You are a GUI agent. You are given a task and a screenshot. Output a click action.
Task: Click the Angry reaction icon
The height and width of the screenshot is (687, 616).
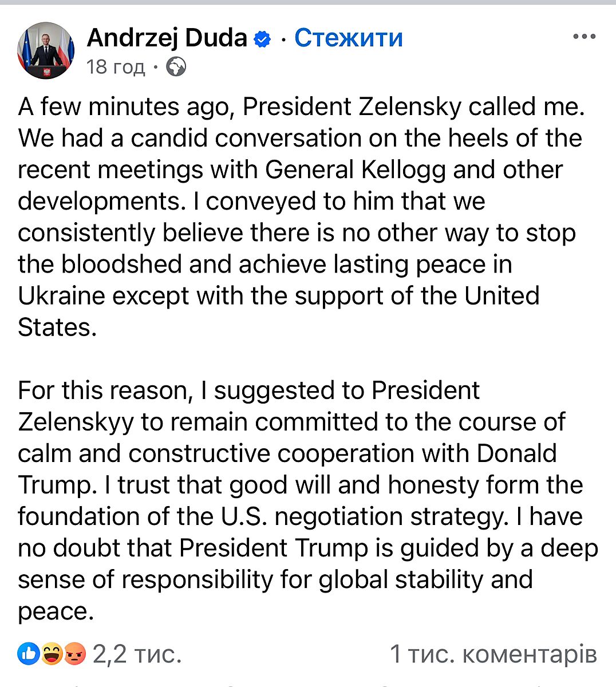point(74,653)
